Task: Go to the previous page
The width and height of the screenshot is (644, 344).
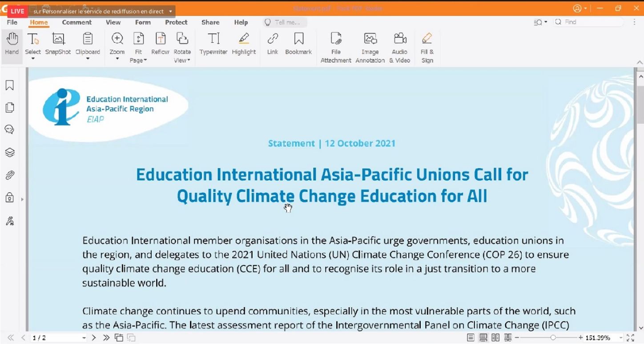Action: pyautogui.click(x=23, y=338)
